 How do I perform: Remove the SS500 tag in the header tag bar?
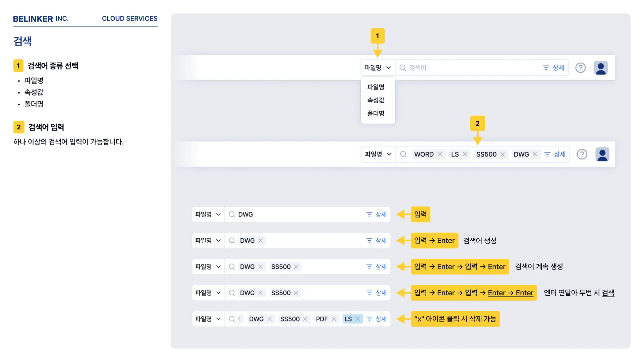point(502,154)
